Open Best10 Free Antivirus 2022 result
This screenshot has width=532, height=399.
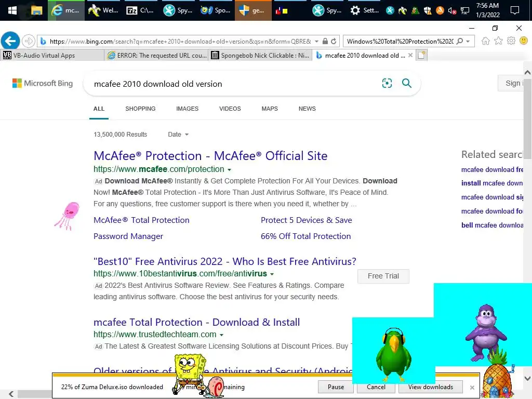click(x=225, y=261)
